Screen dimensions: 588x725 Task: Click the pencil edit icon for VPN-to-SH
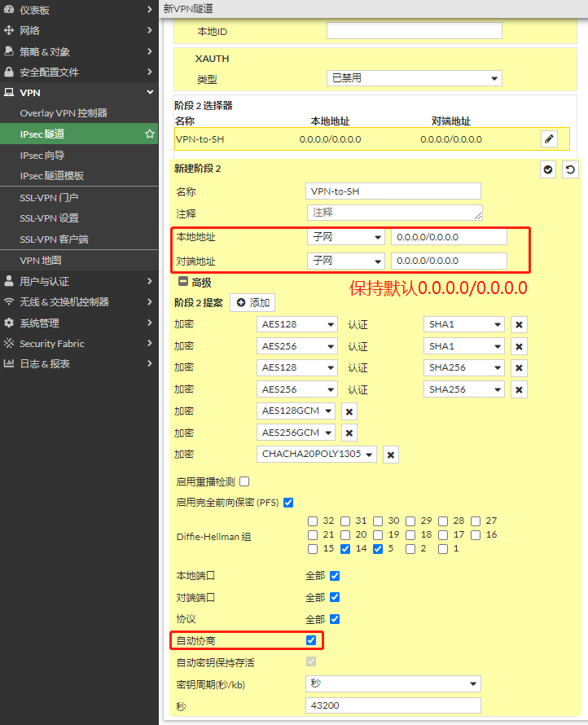pyautogui.click(x=549, y=139)
